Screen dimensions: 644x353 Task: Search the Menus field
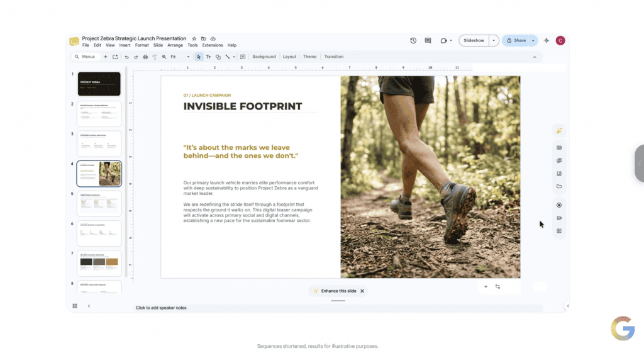coord(85,57)
